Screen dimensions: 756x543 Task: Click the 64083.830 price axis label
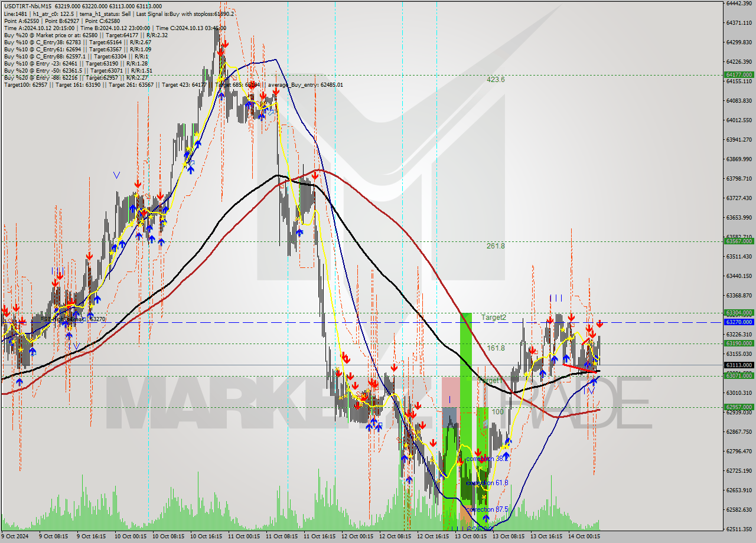(739, 100)
